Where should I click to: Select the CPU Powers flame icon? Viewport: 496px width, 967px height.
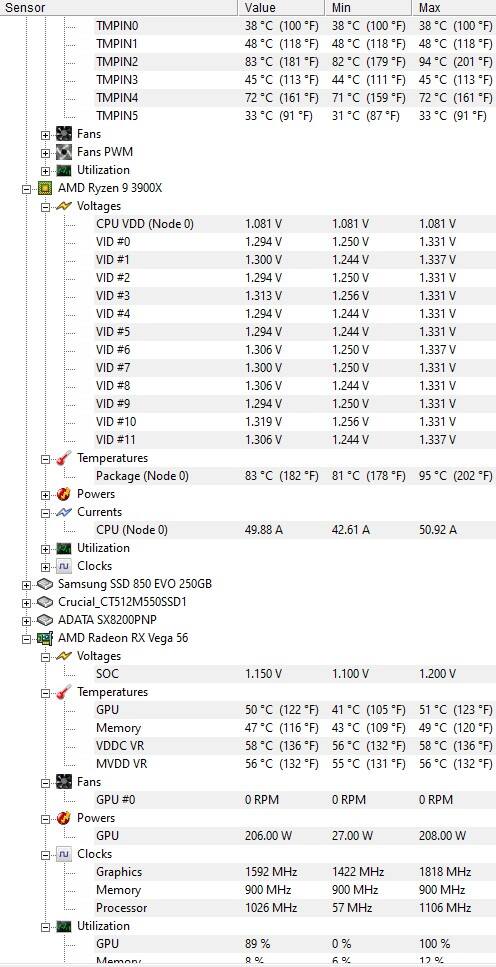click(64, 494)
